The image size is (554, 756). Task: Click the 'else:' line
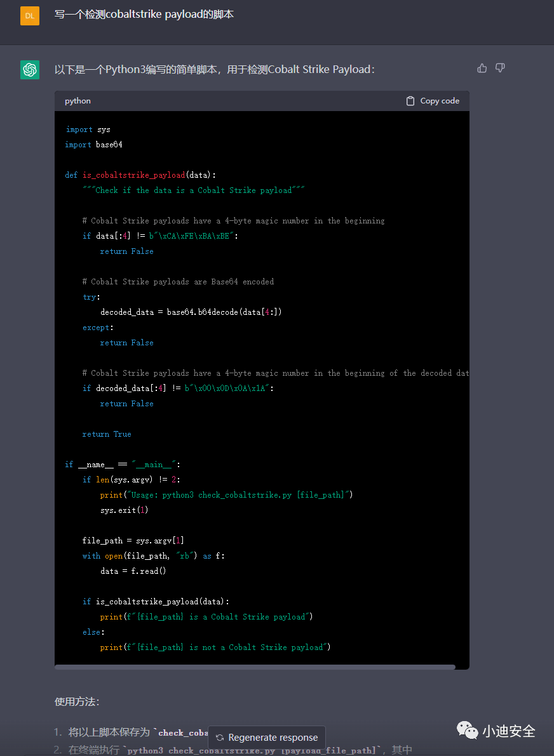click(93, 632)
